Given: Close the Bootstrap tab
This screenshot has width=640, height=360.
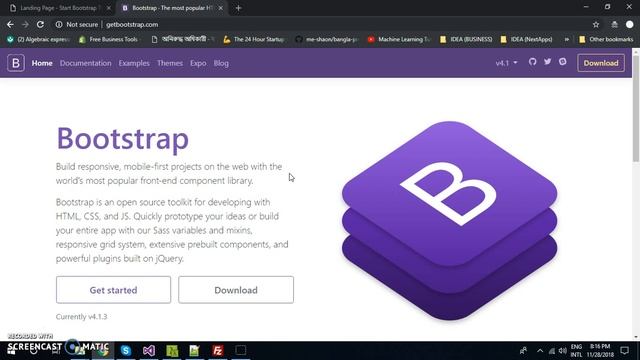Looking at the screenshot, I should [220, 8].
